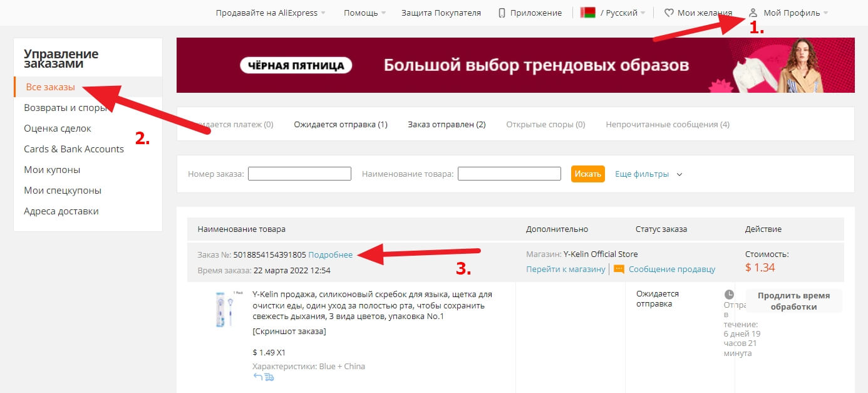Click the country flag icon

click(587, 13)
